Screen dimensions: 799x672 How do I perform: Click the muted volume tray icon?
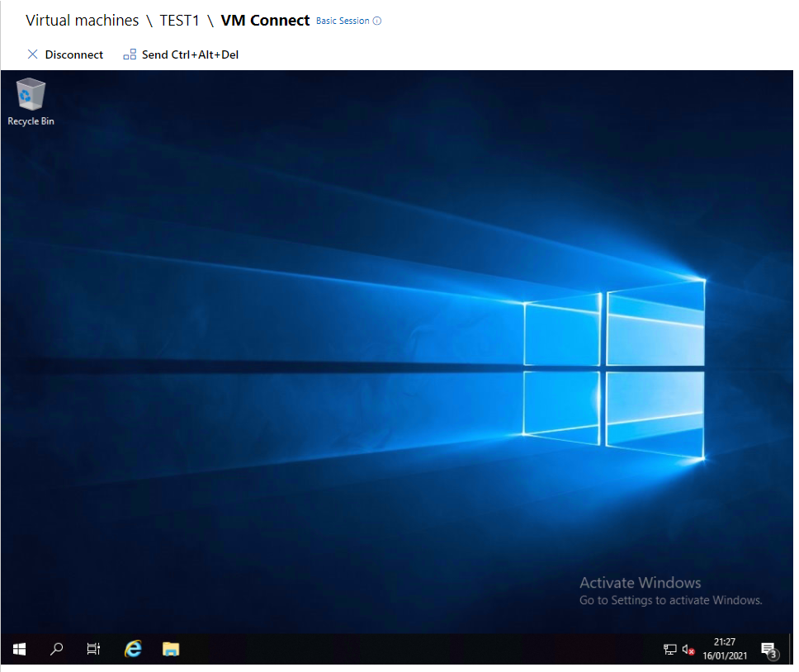pos(688,650)
